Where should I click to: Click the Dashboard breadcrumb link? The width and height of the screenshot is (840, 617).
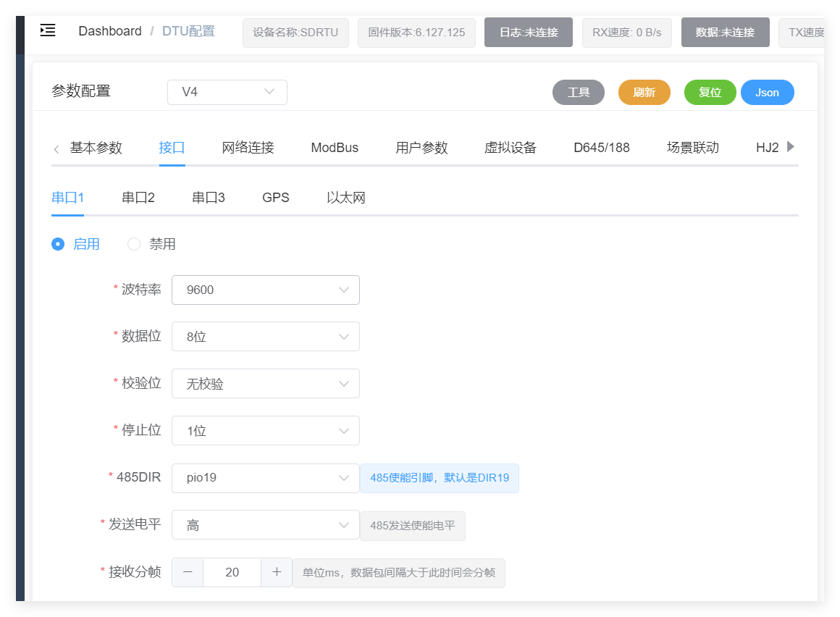click(x=110, y=31)
